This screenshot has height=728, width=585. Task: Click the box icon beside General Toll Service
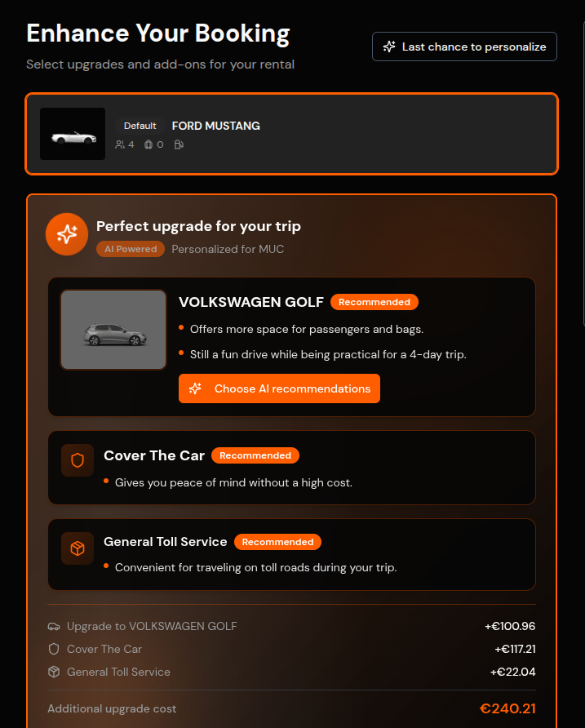pyautogui.click(x=78, y=548)
